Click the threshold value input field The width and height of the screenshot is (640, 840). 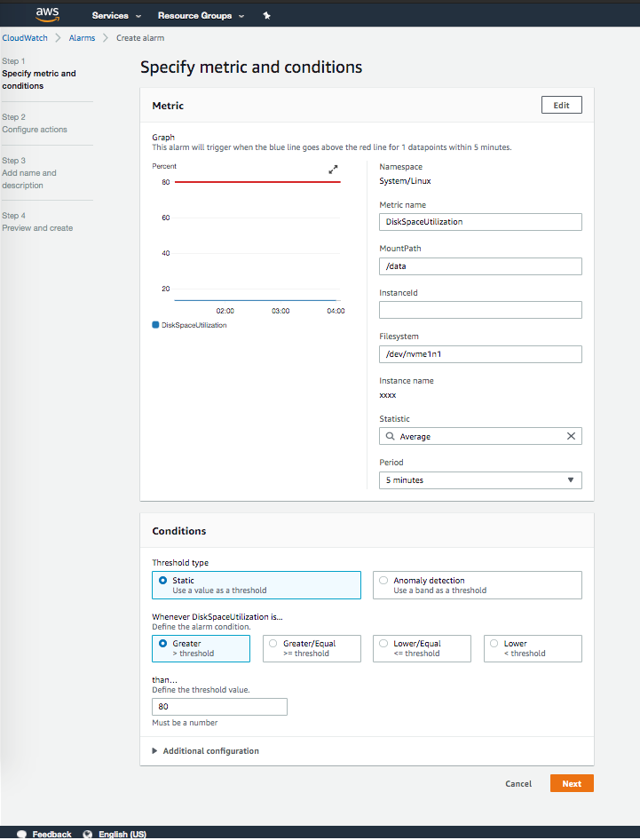point(219,707)
